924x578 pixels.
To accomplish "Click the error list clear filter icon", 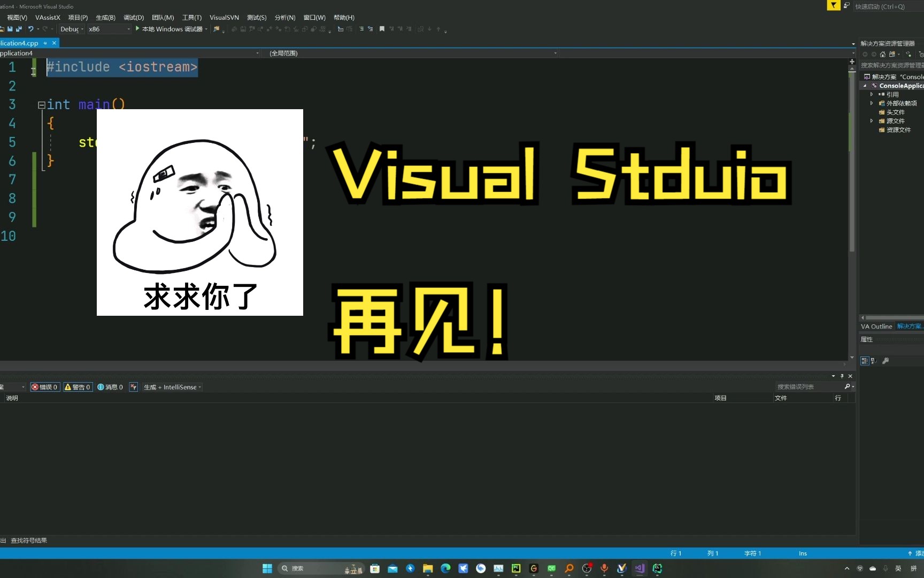I will point(134,387).
